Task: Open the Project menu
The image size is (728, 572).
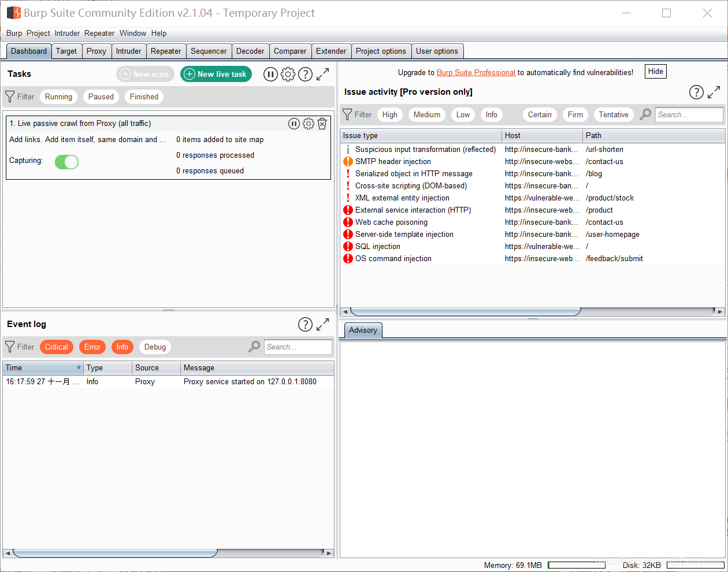Action: point(38,33)
